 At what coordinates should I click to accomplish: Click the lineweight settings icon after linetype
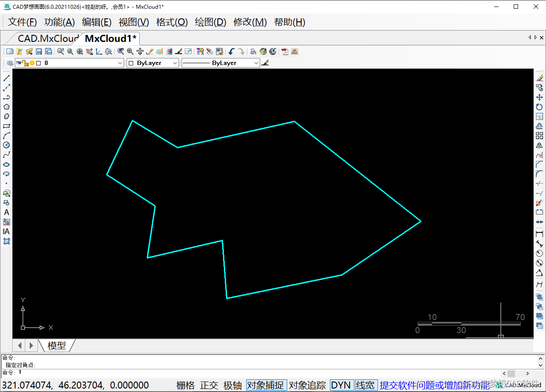click(265, 63)
